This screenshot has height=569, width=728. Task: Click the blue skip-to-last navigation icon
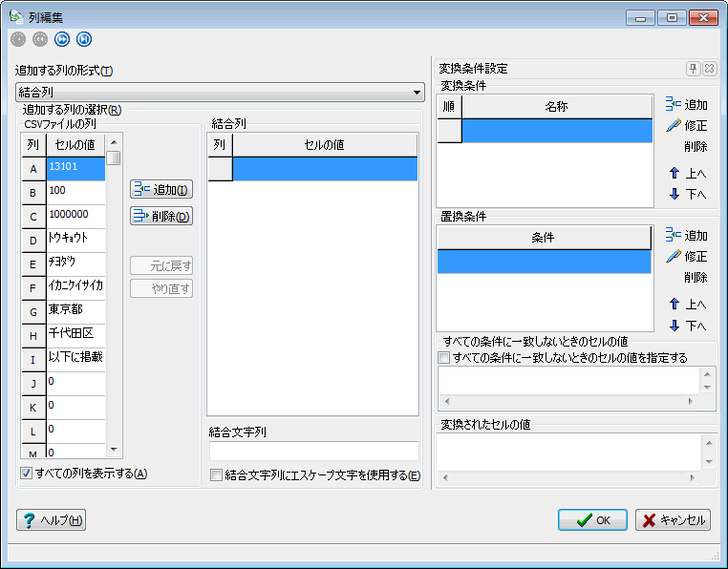84,39
